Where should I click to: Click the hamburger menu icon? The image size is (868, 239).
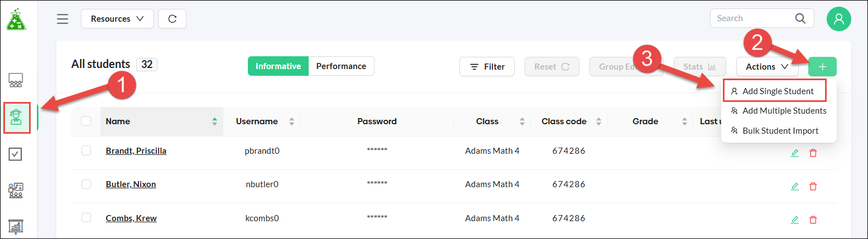click(63, 19)
